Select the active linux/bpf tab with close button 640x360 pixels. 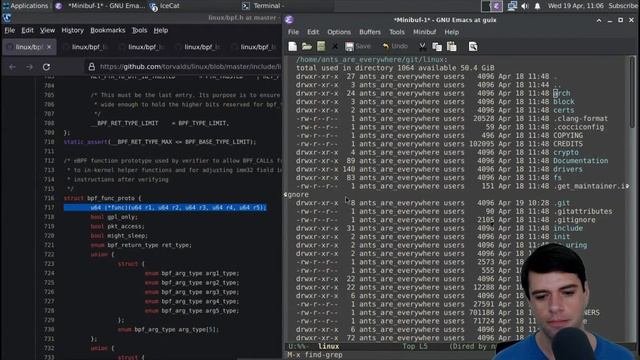pyautogui.click(x=29, y=47)
